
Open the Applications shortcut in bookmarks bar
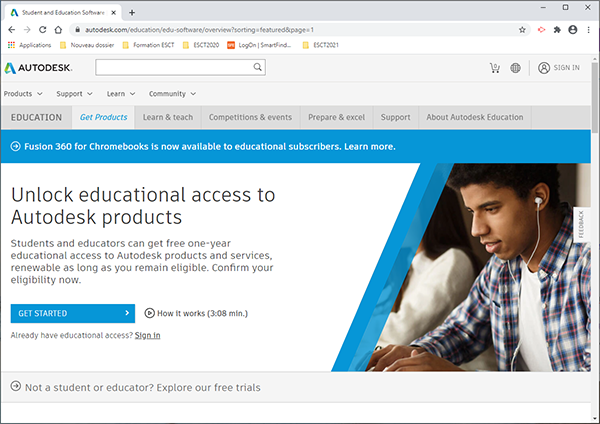pos(29,45)
